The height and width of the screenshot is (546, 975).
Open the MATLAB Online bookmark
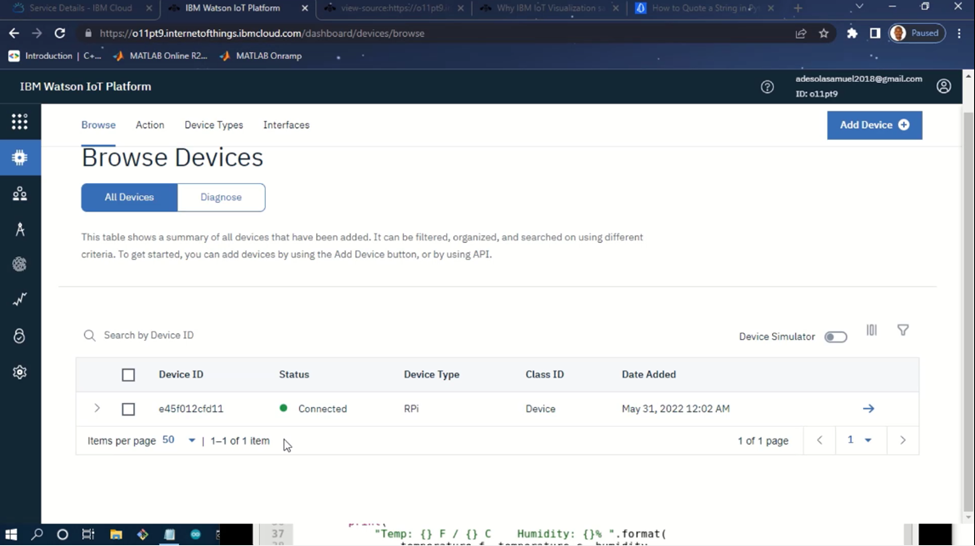(160, 56)
